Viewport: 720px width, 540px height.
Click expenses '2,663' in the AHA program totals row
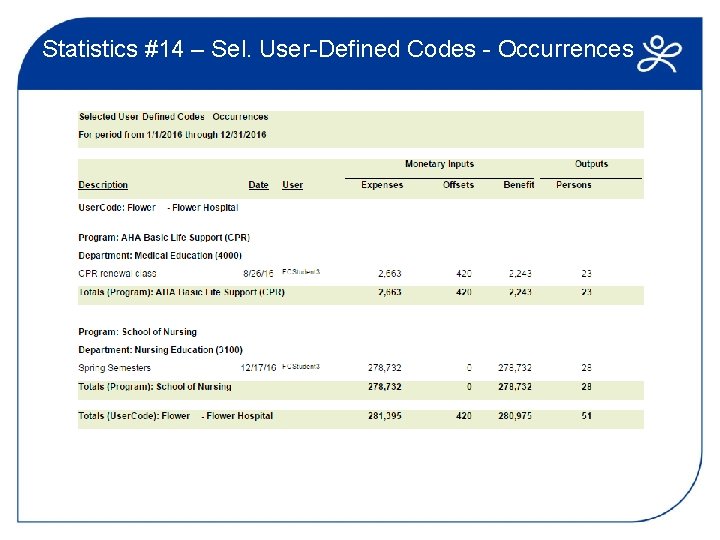tap(390, 292)
